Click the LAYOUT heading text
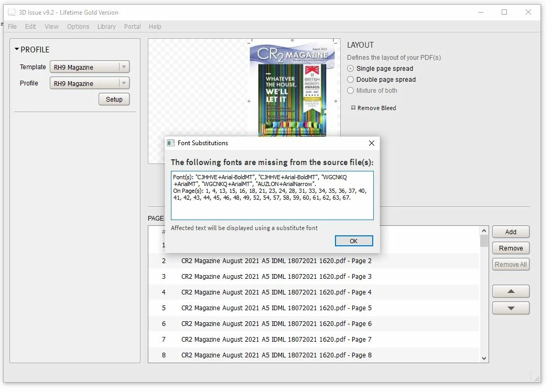Screen dimensions: 552x392 [x=360, y=45]
